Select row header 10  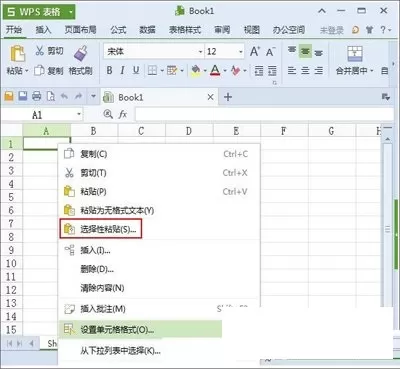(x=11, y=263)
